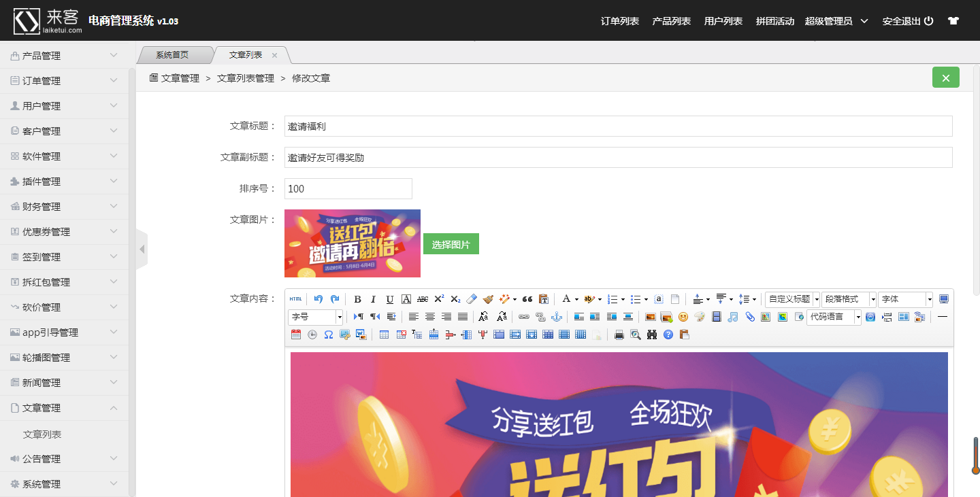Click the insert hyperlink chain icon
980x497 pixels.
pos(524,317)
